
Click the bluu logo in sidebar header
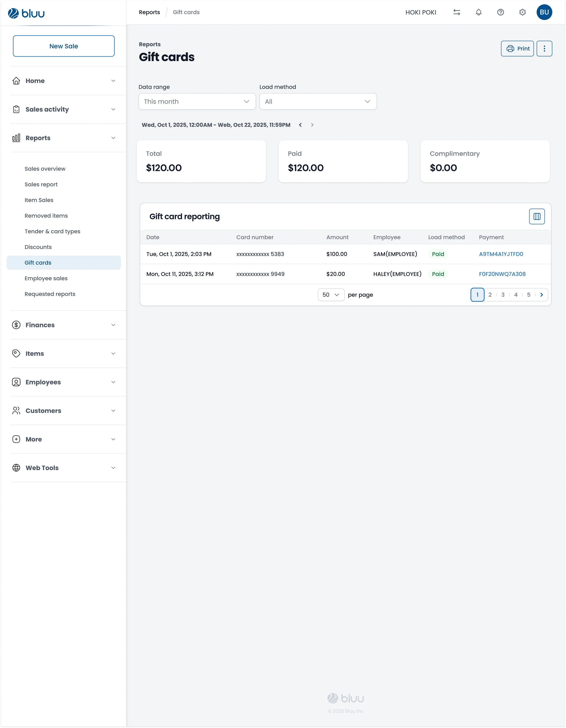26,13
